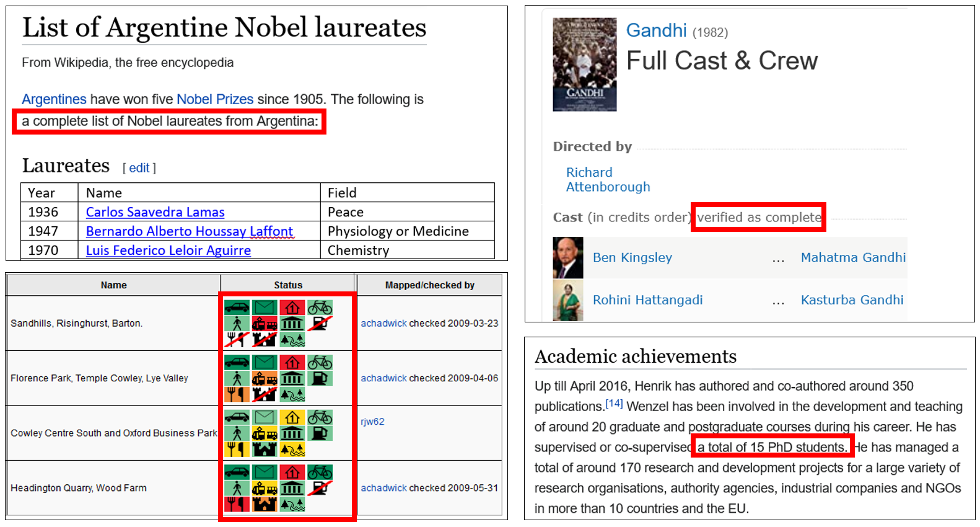
Task: Click the red house-number icon in the Sandhills row
Action: coord(292,308)
